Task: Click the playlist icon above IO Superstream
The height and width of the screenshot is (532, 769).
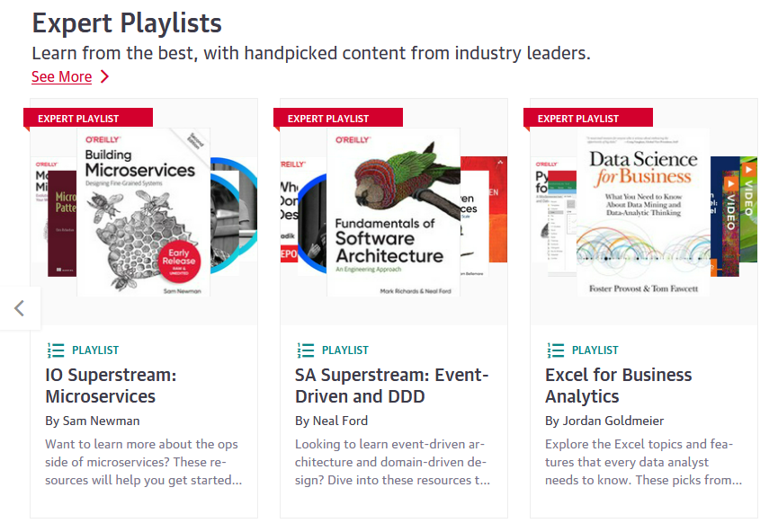Action: click(x=56, y=350)
